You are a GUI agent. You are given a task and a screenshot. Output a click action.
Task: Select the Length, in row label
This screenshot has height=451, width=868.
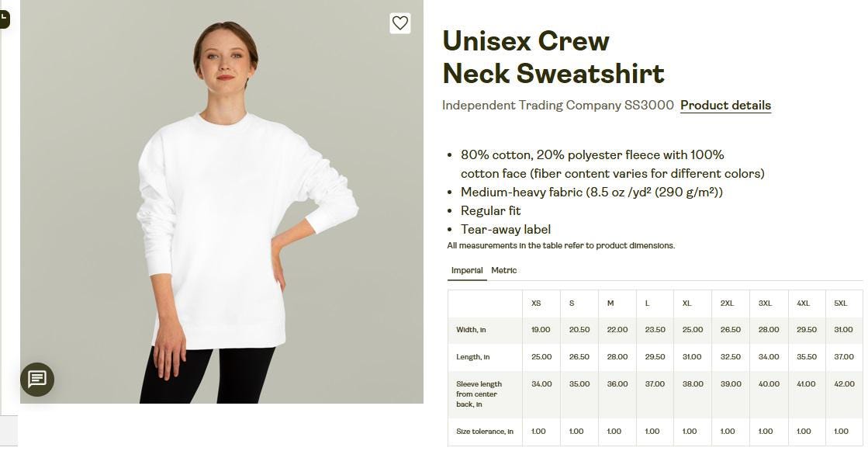(472, 357)
